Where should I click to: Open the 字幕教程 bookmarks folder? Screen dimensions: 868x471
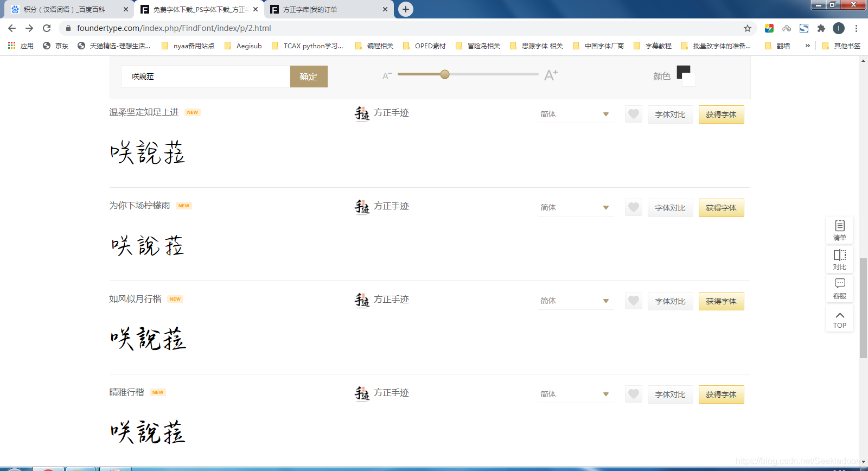point(653,46)
